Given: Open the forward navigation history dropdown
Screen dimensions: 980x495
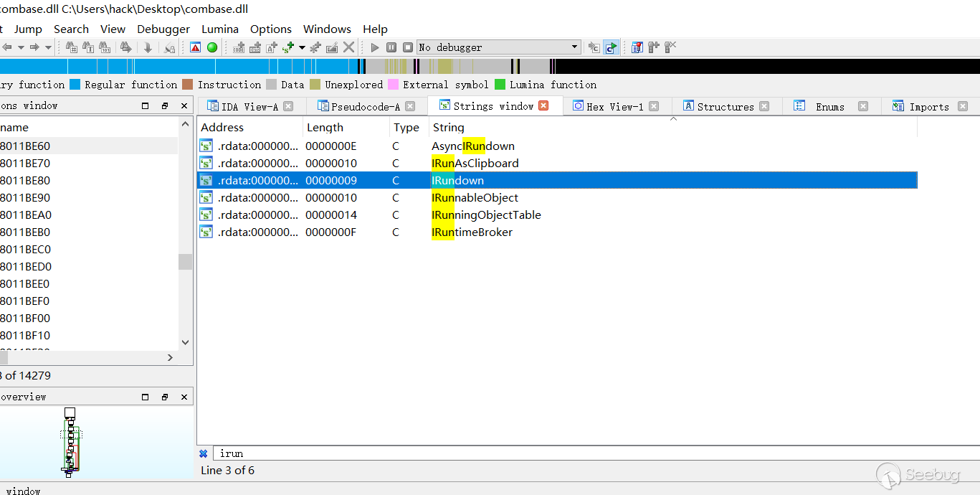Looking at the screenshot, I should (48, 47).
